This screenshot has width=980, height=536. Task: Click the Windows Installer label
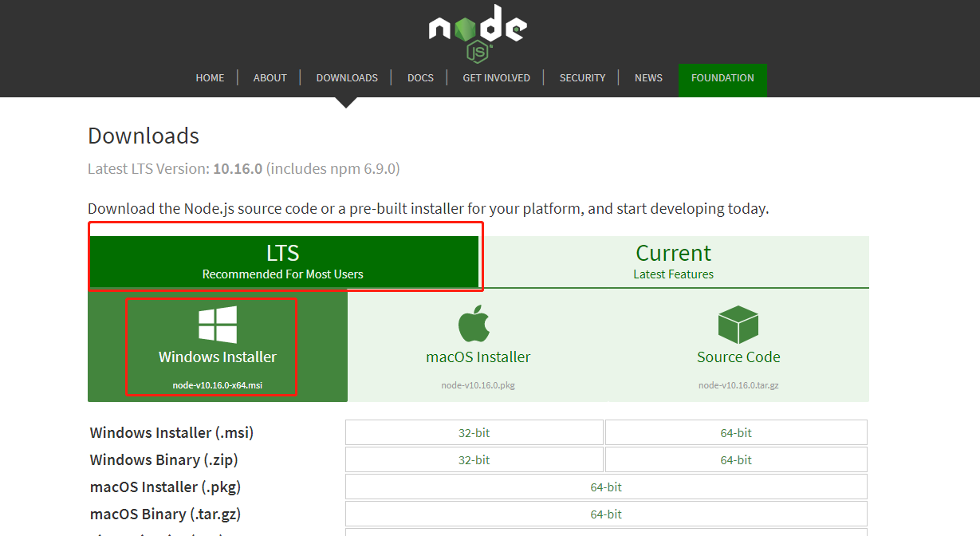[218, 357]
